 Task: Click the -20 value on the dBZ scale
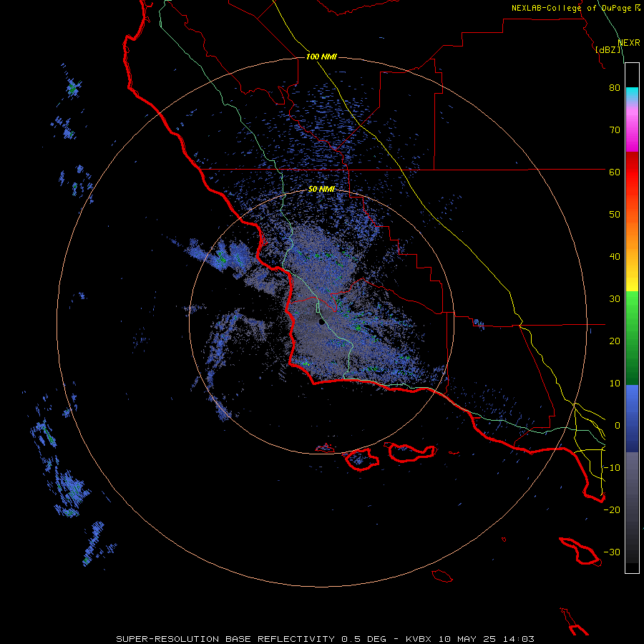click(612, 510)
